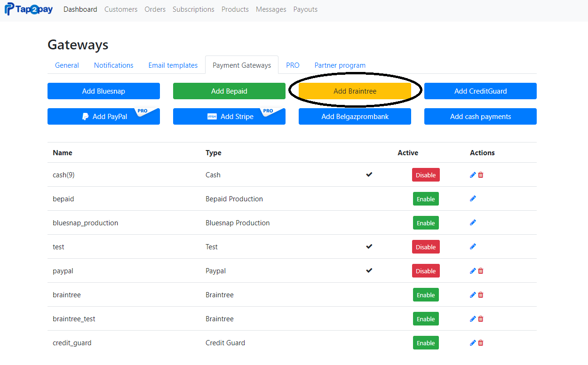This screenshot has width=588, height=365.
Task: Go to Orders in navigation
Action: click(155, 9)
